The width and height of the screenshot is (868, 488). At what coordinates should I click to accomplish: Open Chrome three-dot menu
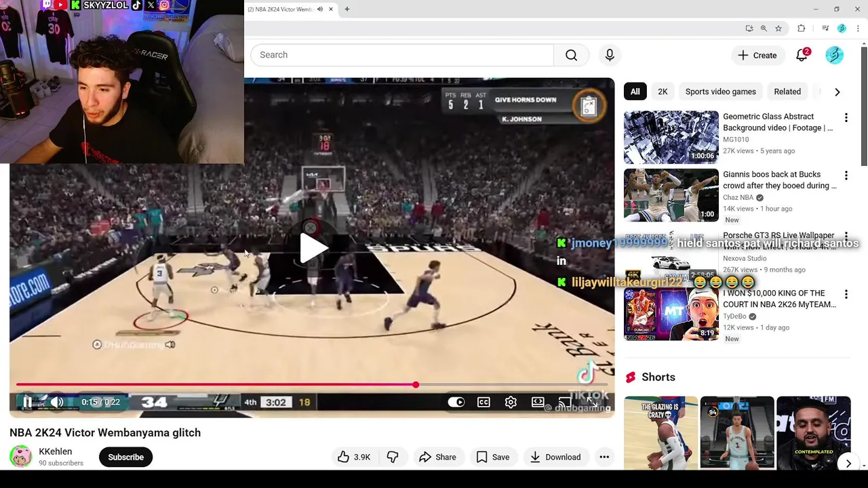(x=857, y=28)
